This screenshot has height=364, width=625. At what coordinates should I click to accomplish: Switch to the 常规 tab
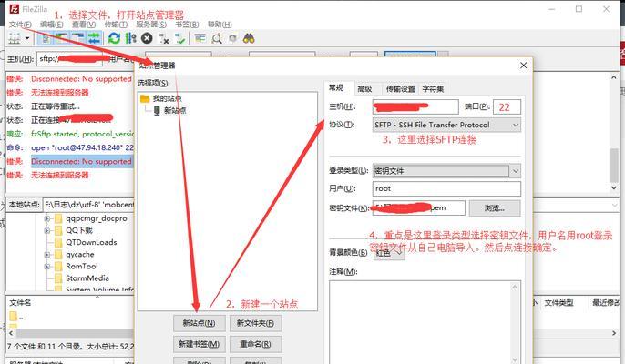[x=336, y=88]
